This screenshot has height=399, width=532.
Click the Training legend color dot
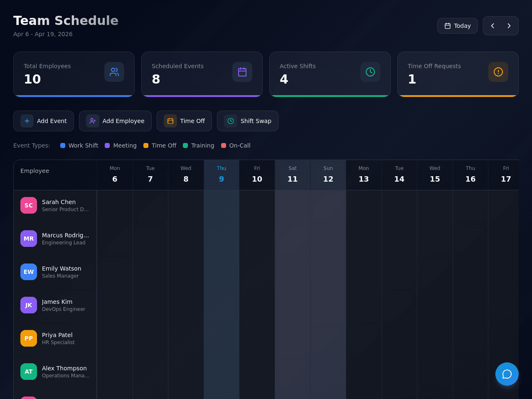click(185, 145)
